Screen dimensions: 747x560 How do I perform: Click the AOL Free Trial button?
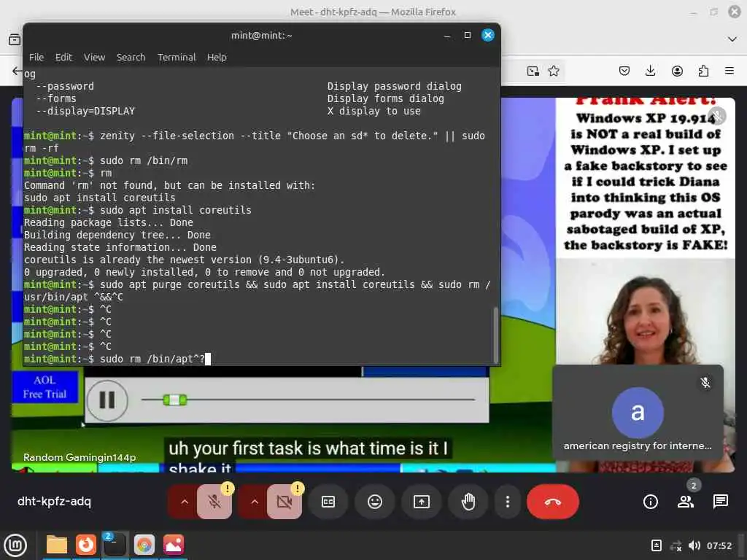[44, 387]
